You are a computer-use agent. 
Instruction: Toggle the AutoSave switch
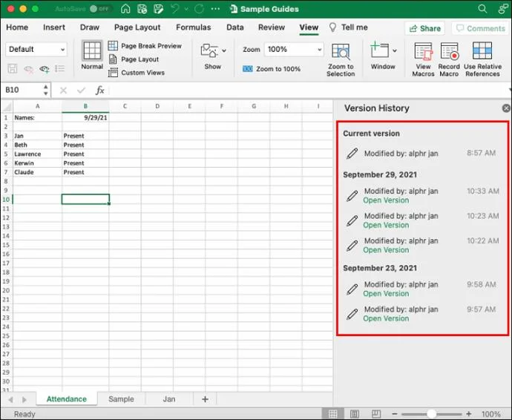click(x=99, y=9)
